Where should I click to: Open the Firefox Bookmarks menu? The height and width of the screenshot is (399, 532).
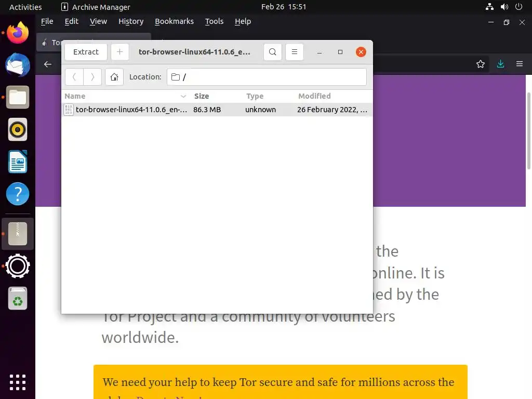pos(175,21)
